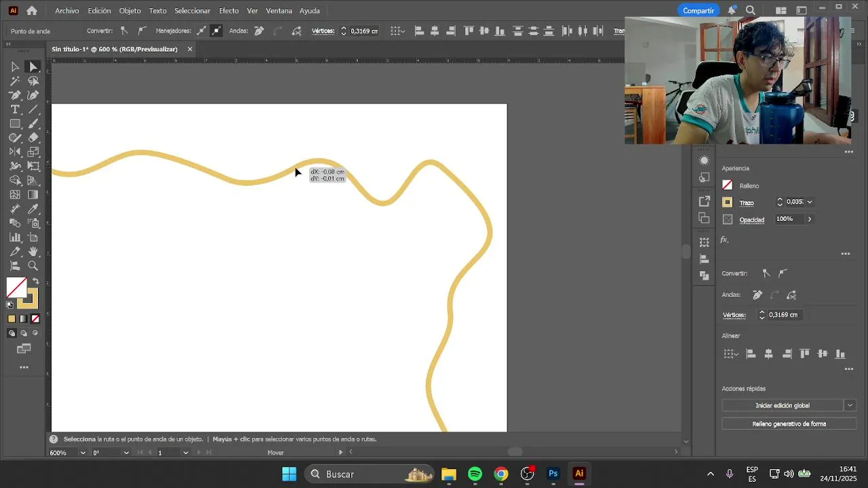This screenshot has width=868, height=488.
Task: Open the Objeto menu
Action: tap(130, 11)
